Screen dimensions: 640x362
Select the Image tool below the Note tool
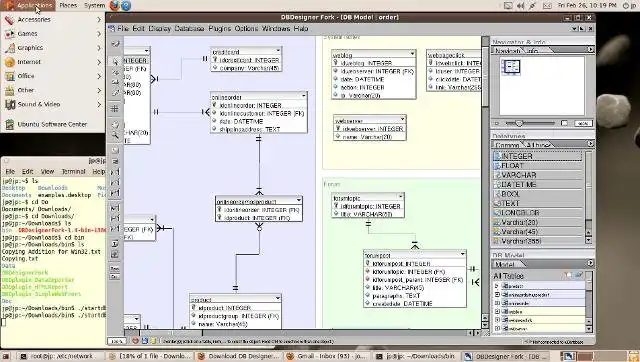click(x=115, y=254)
